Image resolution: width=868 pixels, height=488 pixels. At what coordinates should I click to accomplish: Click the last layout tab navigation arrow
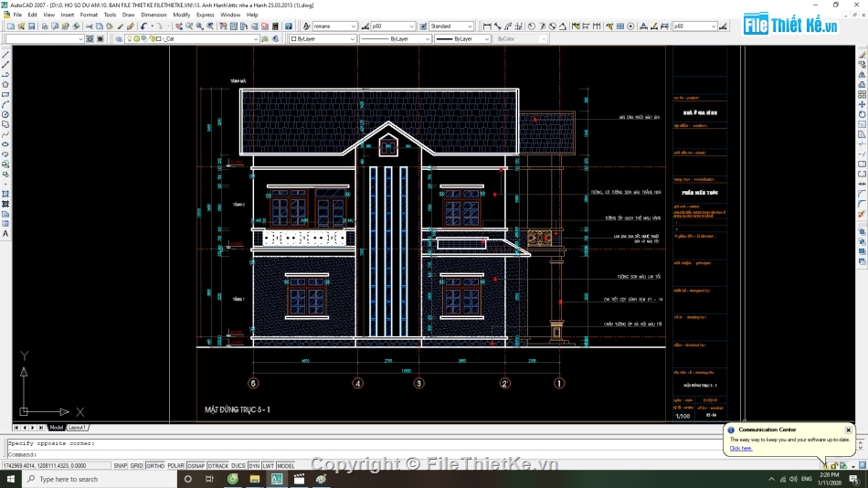pos(41,428)
